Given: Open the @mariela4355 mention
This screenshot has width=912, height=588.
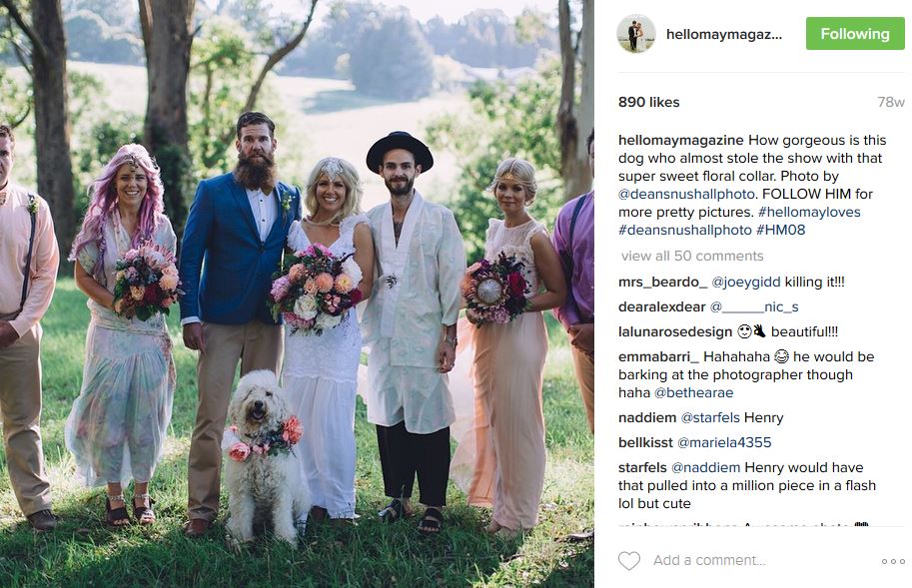Looking at the screenshot, I should (724, 442).
